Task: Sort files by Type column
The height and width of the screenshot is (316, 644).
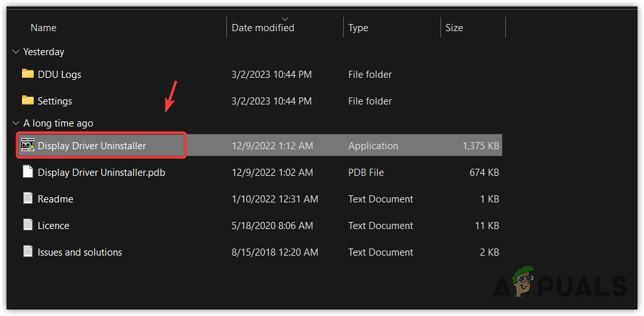Action: point(358,28)
